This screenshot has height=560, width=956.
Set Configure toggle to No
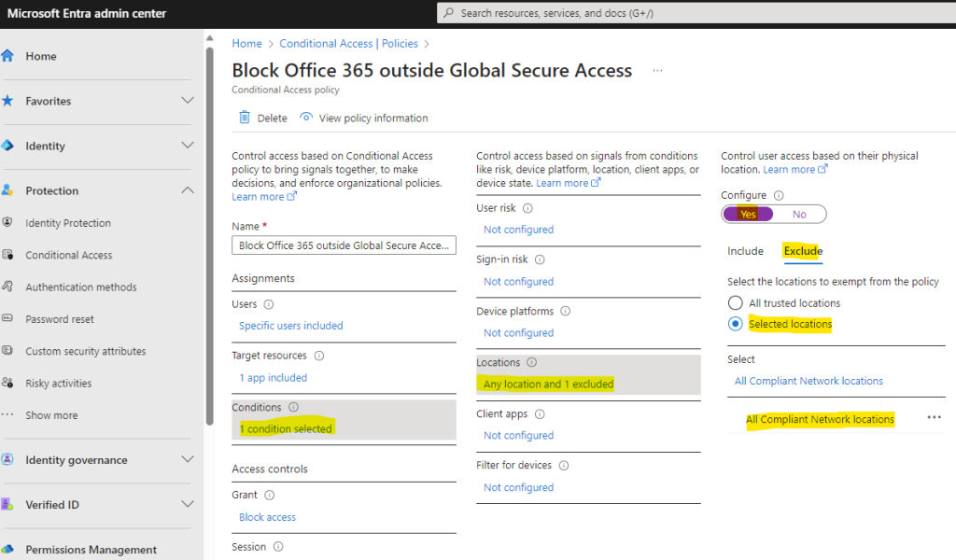point(799,214)
